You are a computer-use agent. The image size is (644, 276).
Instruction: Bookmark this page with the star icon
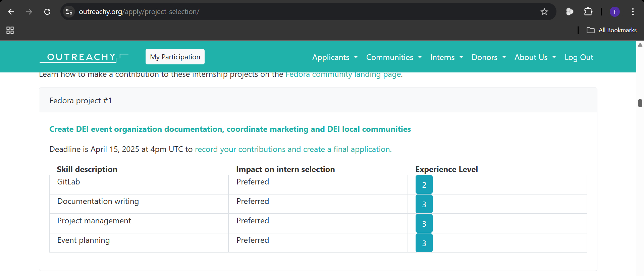point(544,12)
